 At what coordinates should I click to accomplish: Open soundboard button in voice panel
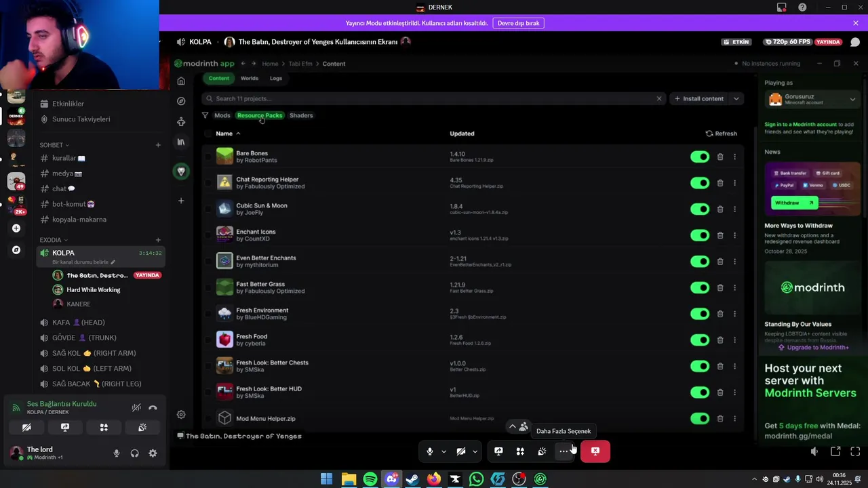pos(142,428)
